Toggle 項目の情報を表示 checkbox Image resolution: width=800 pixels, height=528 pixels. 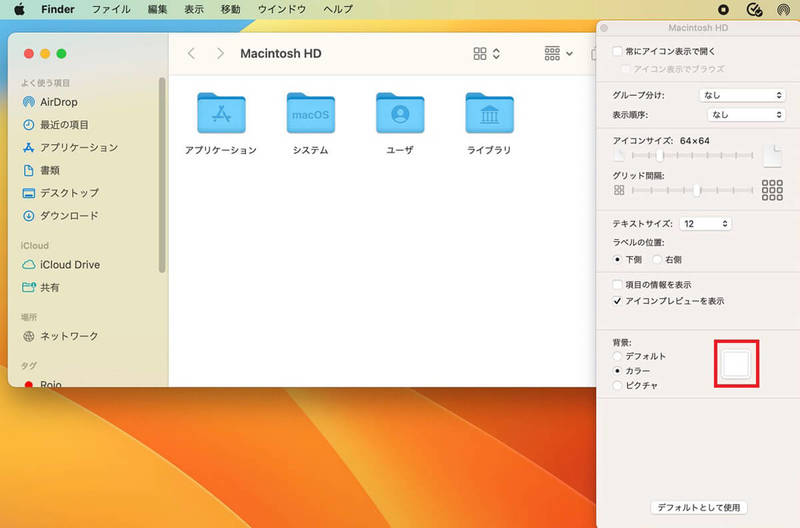617,285
